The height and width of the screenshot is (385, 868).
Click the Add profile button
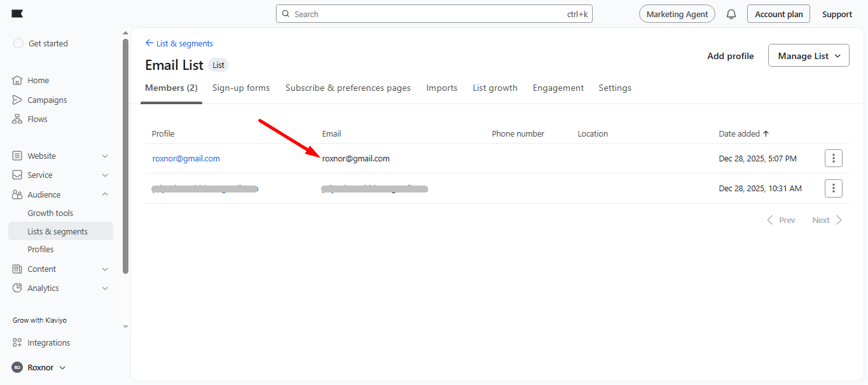[x=730, y=56]
